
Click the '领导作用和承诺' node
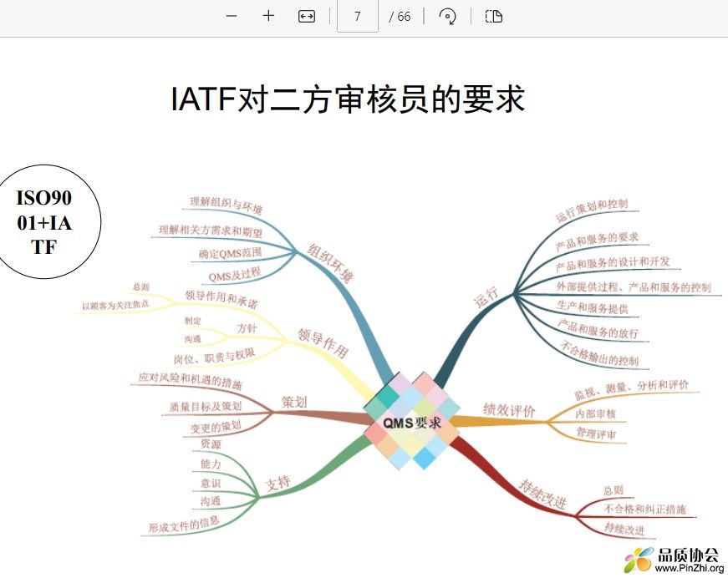pos(221,299)
